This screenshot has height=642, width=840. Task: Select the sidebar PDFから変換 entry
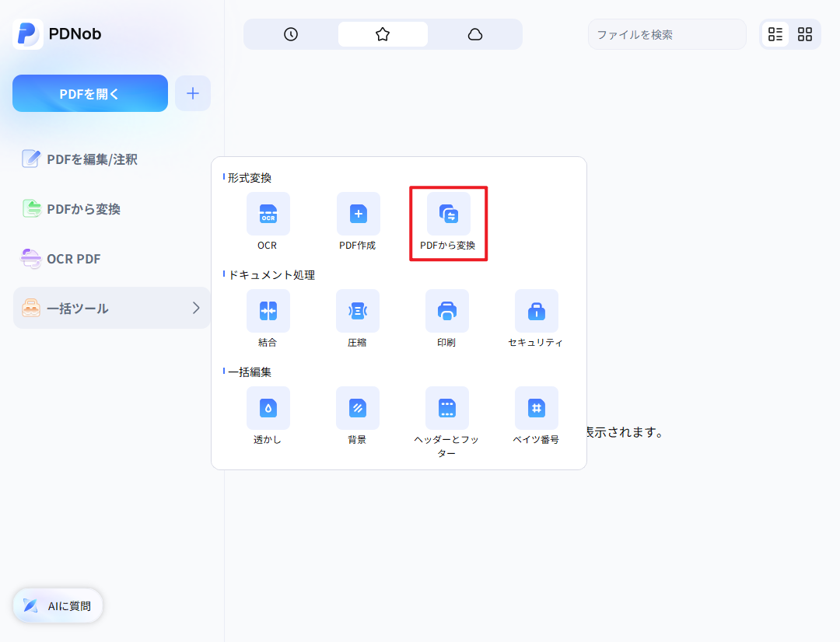[72, 209]
